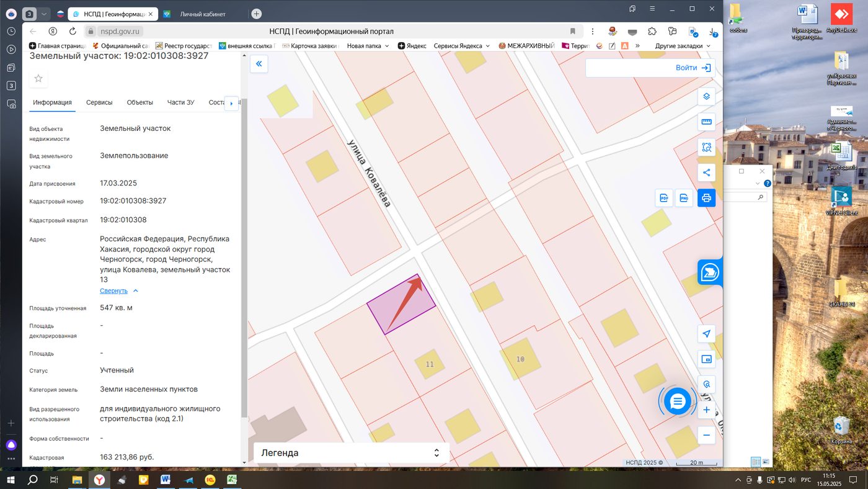Click the blue side widget tab on map edge
Viewport: 868px width, 489px height.
click(x=710, y=272)
